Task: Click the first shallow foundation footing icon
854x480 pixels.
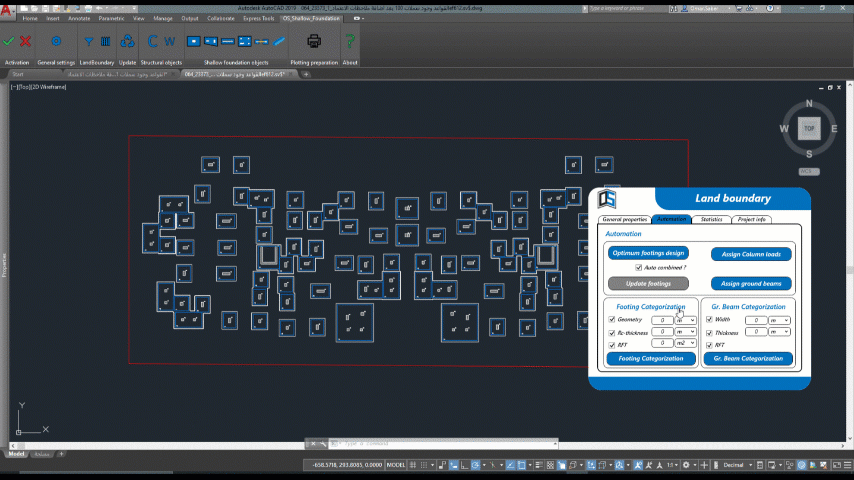Action: (195, 42)
